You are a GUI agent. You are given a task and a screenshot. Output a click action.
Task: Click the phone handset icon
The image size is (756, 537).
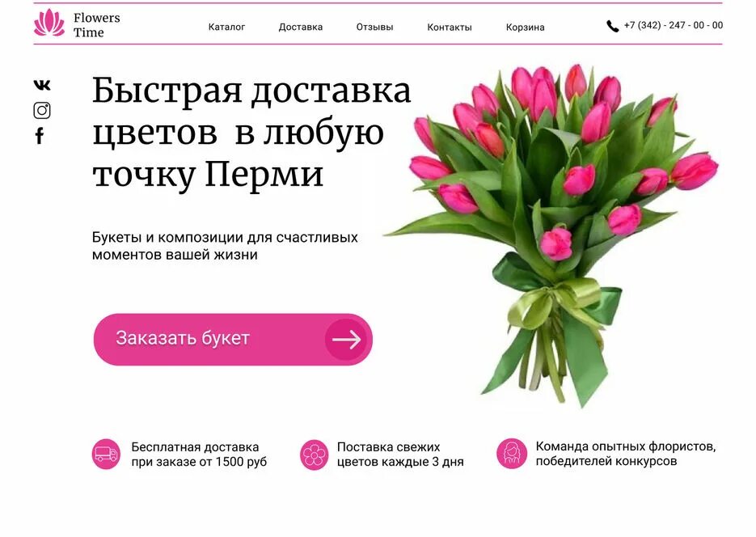pyautogui.click(x=612, y=26)
